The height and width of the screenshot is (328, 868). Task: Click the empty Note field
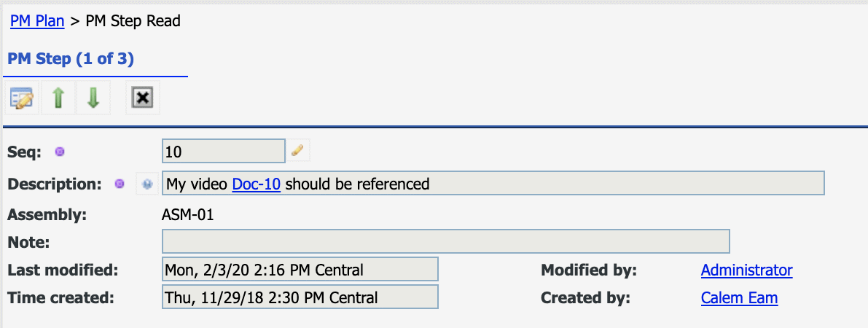coord(445,241)
